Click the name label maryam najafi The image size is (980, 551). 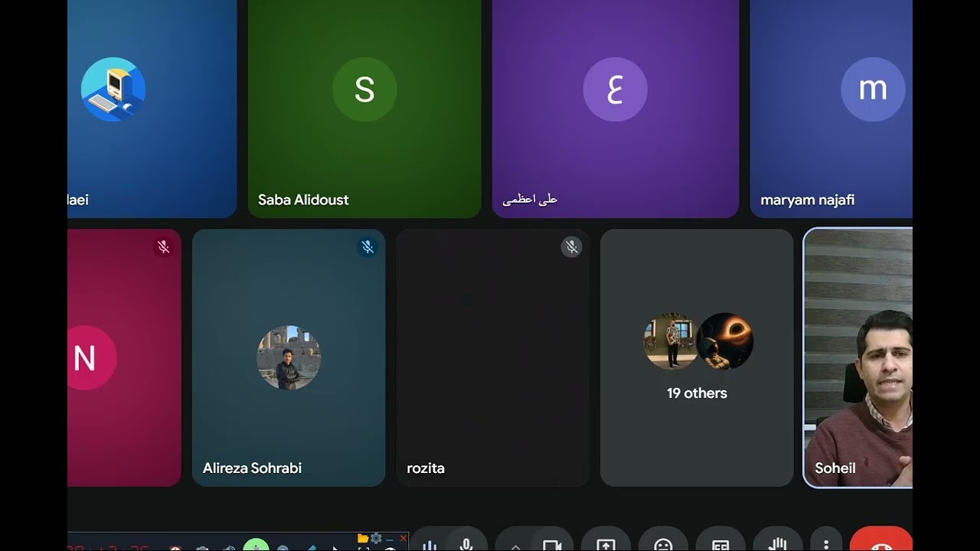tap(807, 200)
